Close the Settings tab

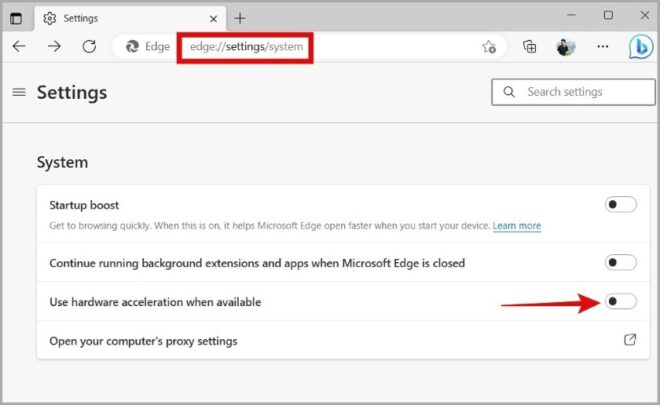[x=213, y=19]
